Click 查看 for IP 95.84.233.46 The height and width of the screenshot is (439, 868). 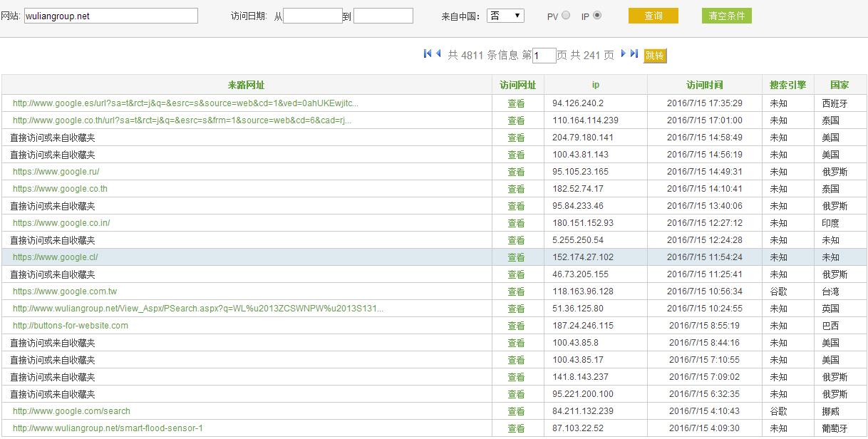[516, 206]
